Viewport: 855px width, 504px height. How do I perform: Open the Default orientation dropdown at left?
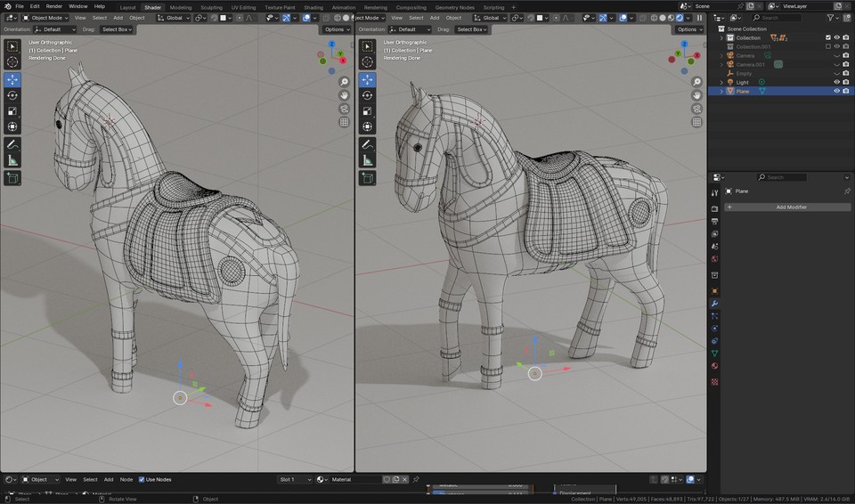pos(55,29)
